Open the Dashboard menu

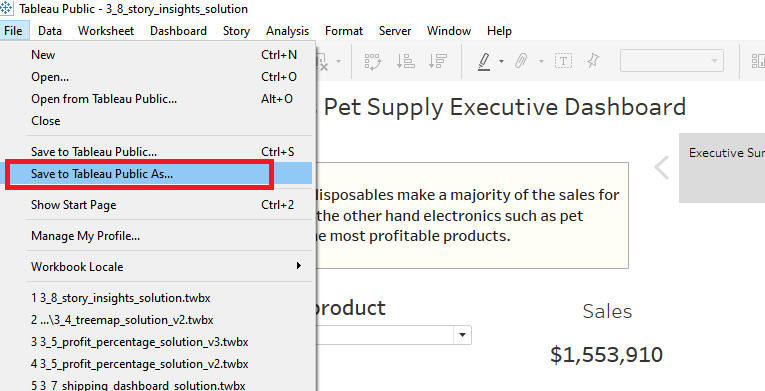click(179, 31)
